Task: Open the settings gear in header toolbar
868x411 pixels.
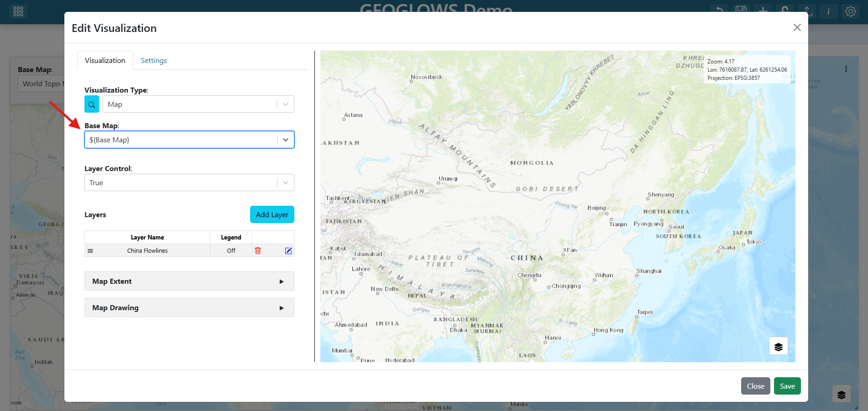Action: tap(851, 11)
